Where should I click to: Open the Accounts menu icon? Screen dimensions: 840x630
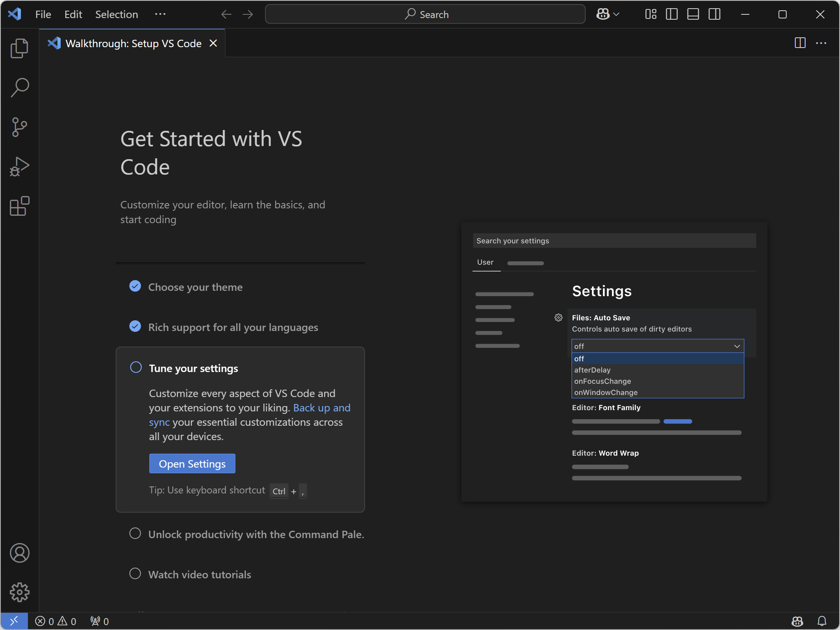coord(19,553)
